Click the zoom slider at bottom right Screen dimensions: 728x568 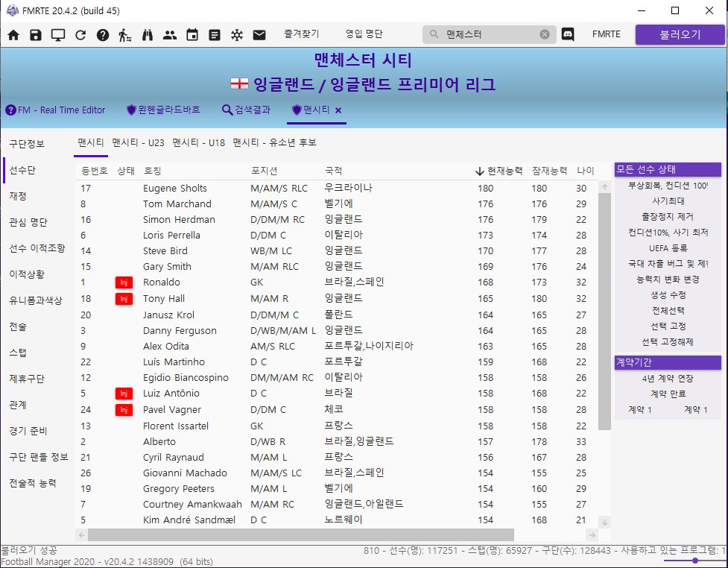pyautogui.click(x=695, y=561)
